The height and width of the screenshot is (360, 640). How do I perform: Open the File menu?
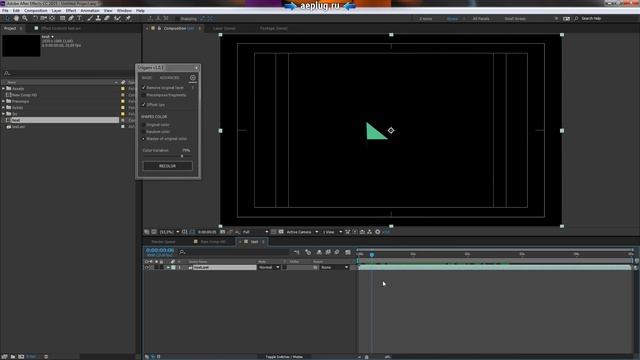(5, 11)
